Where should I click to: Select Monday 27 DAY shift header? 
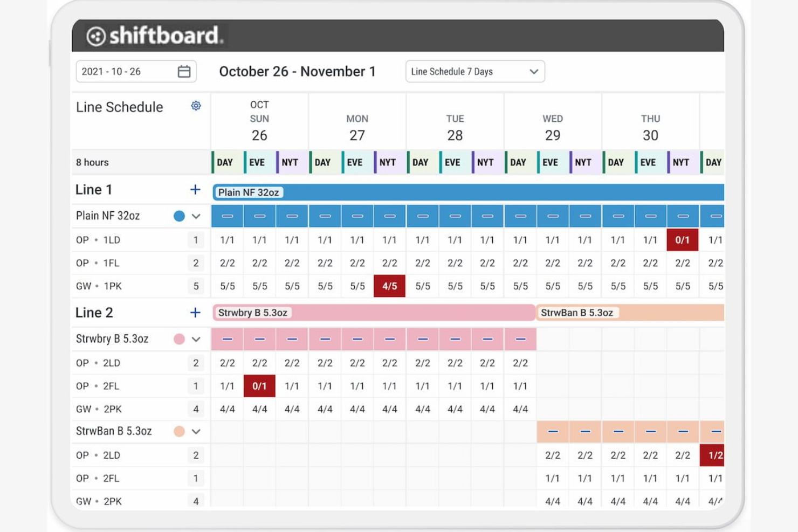click(325, 162)
